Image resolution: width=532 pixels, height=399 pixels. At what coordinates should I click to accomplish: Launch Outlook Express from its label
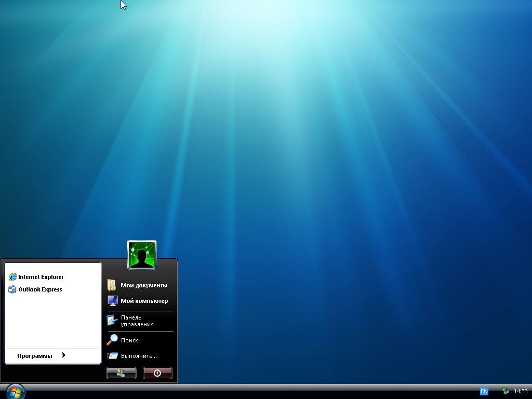click(x=40, y=289)
